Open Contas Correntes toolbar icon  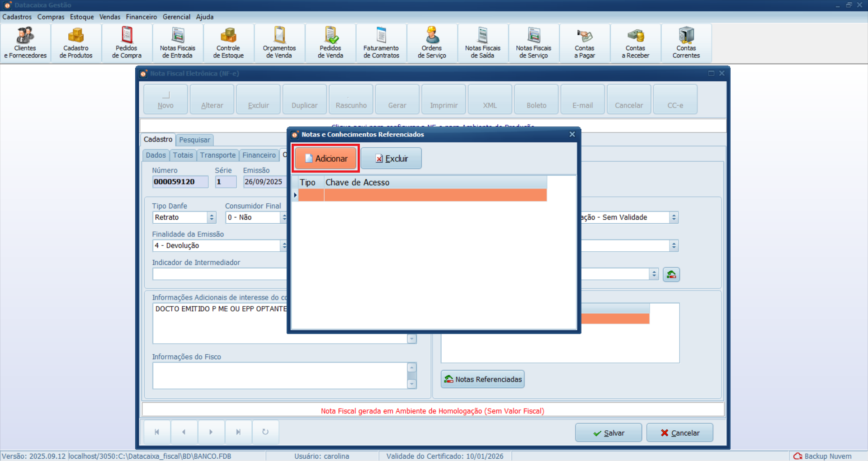(x=686, y=43)
